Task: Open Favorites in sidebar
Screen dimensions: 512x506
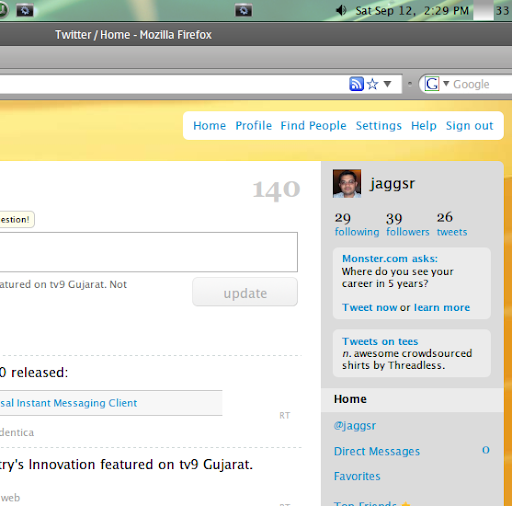Action: pyautogui.click(x=357, y=476)
